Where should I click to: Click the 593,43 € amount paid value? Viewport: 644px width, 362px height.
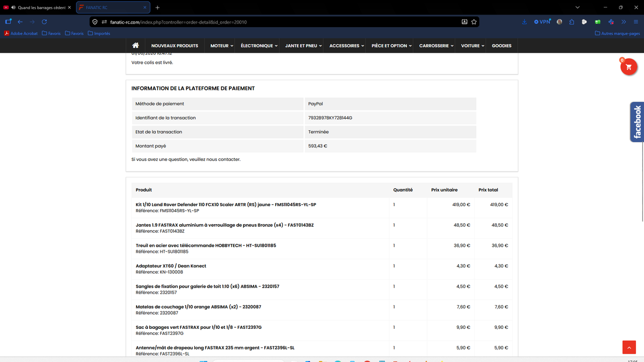click(318, 146)
